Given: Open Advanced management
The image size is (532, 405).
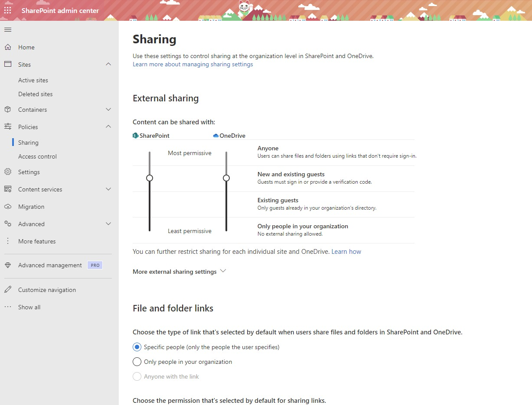Looking at the screenshot, I should (50, 265).
